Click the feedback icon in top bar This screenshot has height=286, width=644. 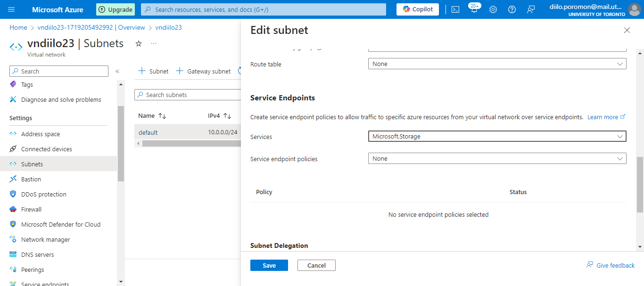coord(531,9)
